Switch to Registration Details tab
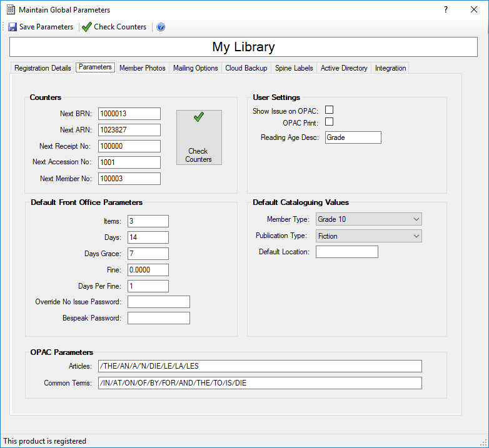 pos(43,68)
